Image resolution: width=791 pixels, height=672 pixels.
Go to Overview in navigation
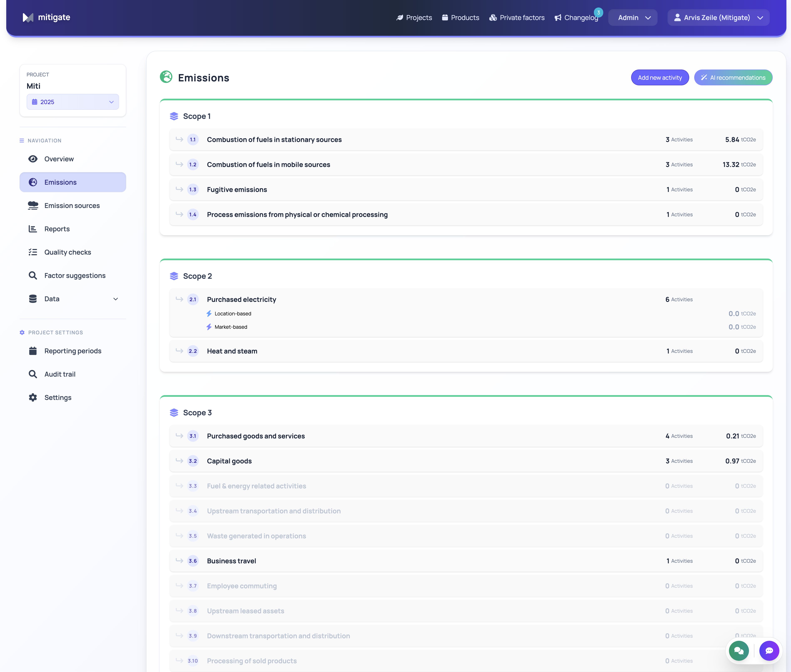73,159
